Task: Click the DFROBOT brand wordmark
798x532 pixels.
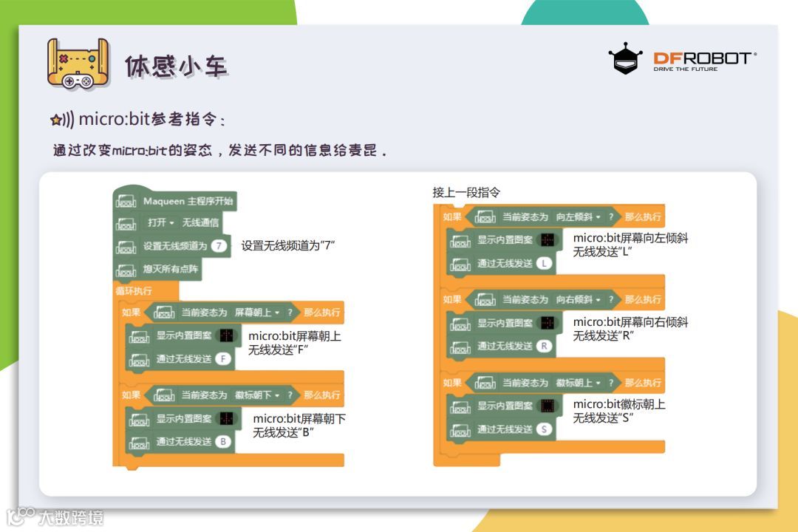Action: pyautogui.click(x=704, y=58)
